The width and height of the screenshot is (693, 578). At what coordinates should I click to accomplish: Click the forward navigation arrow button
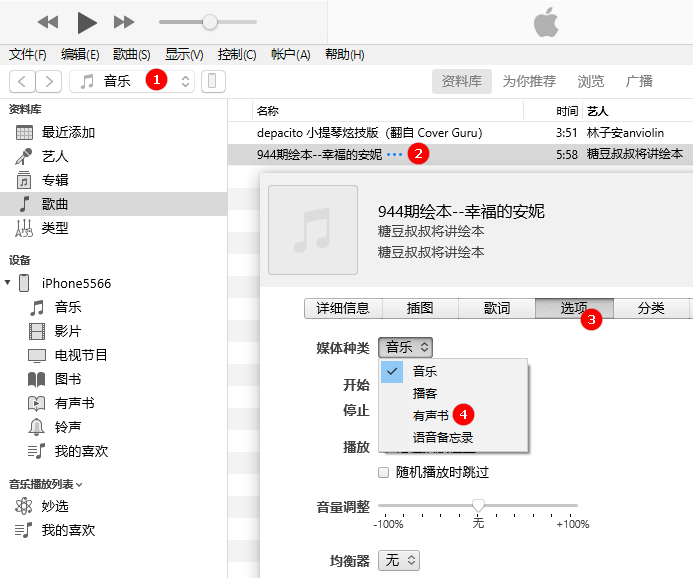coord(48,81)
